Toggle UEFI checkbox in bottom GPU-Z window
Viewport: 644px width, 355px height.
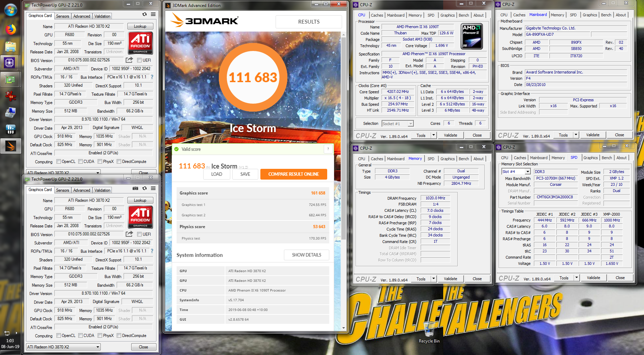coord(139,234)
